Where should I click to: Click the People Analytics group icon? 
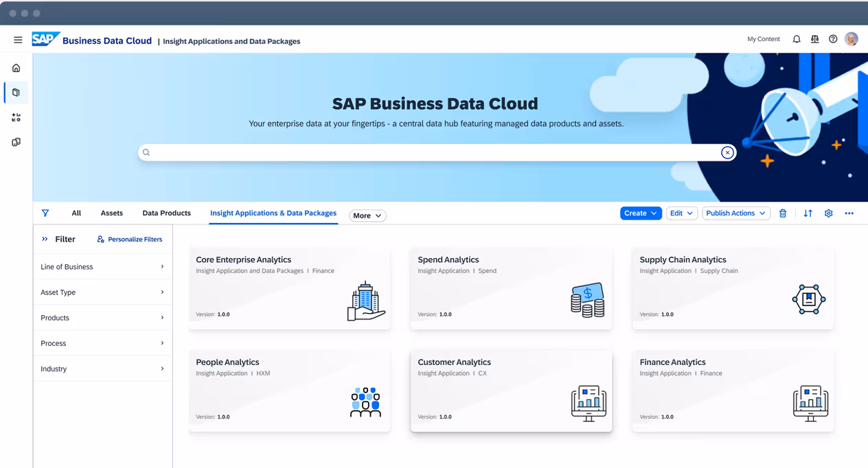(365, 402)
